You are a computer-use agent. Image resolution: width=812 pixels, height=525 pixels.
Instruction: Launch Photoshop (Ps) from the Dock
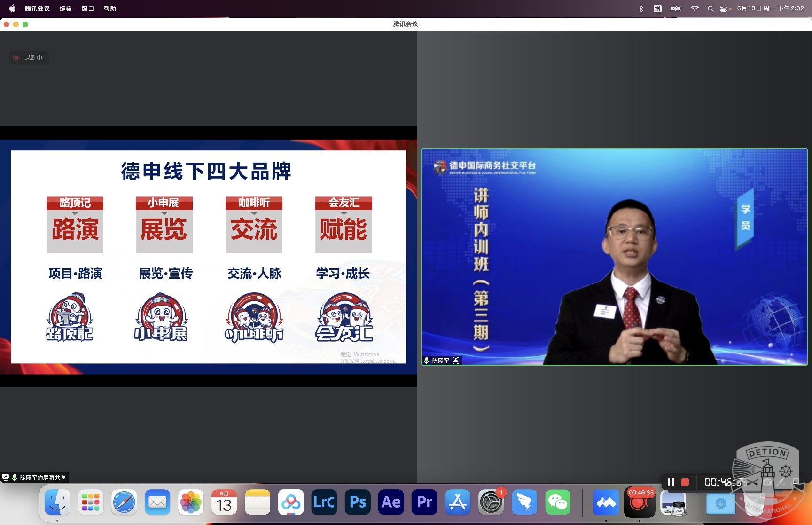pos(358,502)
